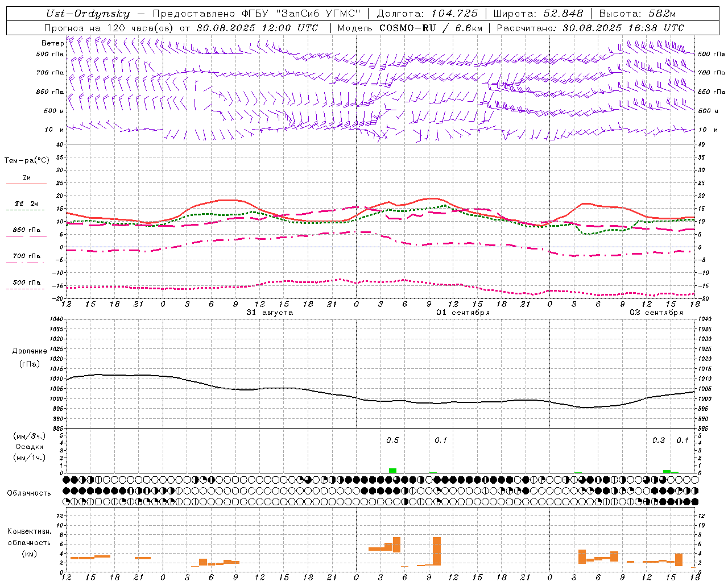728x582 pixels.
Task: Select the 'Прогноз на 120 часа(ов)' forecast text
Action: [x=109, y=28]
